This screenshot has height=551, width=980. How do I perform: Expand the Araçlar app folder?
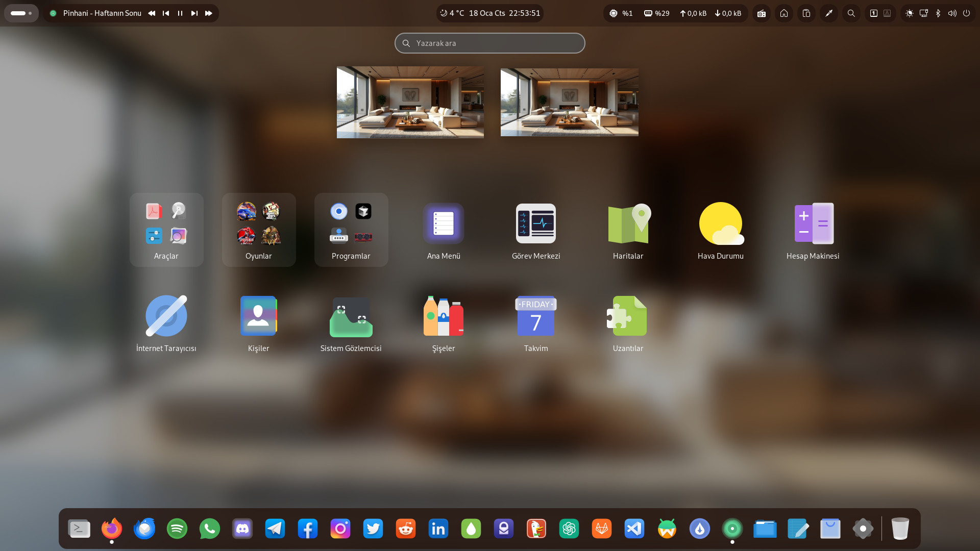166,230
